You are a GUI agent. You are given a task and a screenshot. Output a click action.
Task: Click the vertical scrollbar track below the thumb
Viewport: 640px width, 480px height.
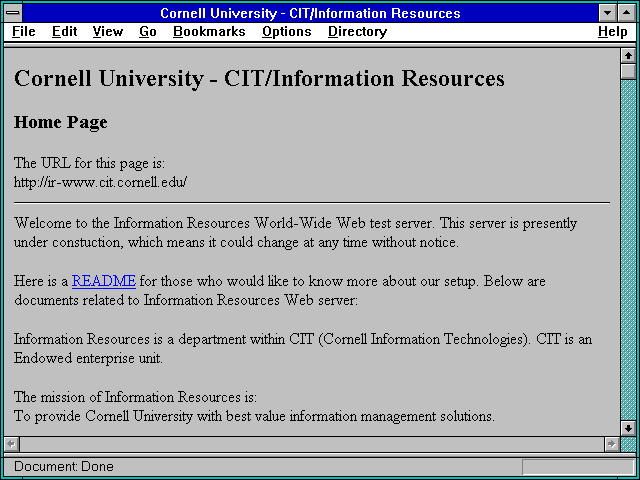(x=628, y=250)
